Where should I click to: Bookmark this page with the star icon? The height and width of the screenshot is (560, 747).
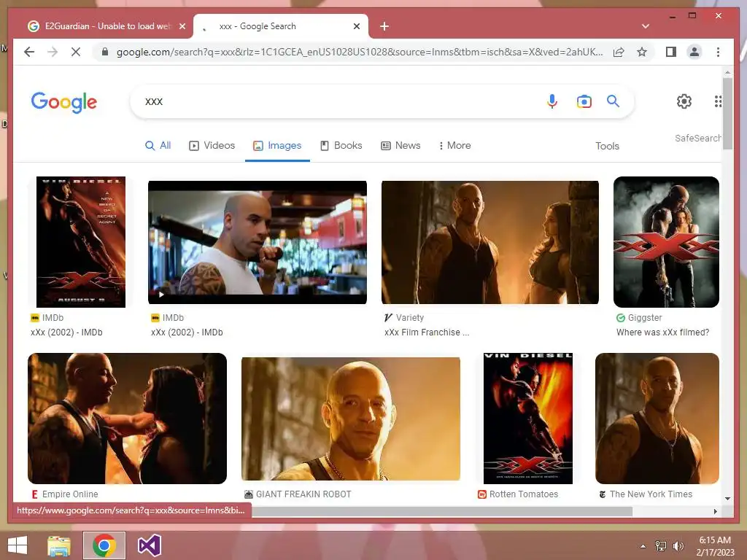[x=642, y=52]
